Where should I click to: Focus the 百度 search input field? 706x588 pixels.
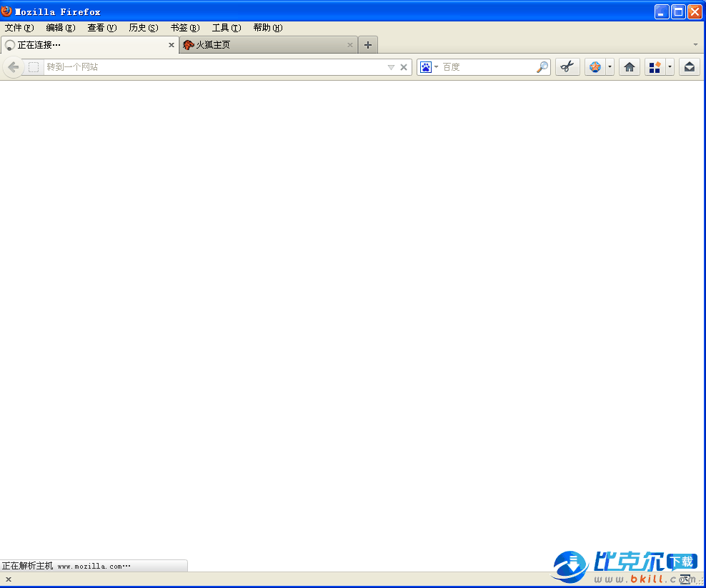click(487, 67)
